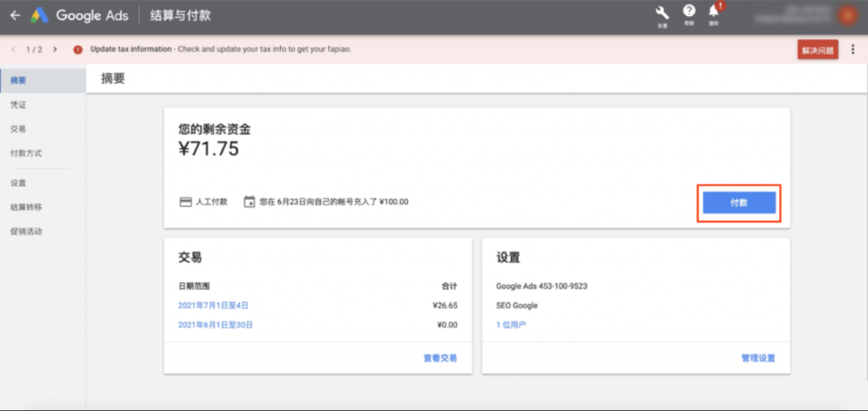The image size is (868, 411).
Task: Open 2021年7月1日至4日 transactions link
Action: pyautogui.click(x=213, y=305)
